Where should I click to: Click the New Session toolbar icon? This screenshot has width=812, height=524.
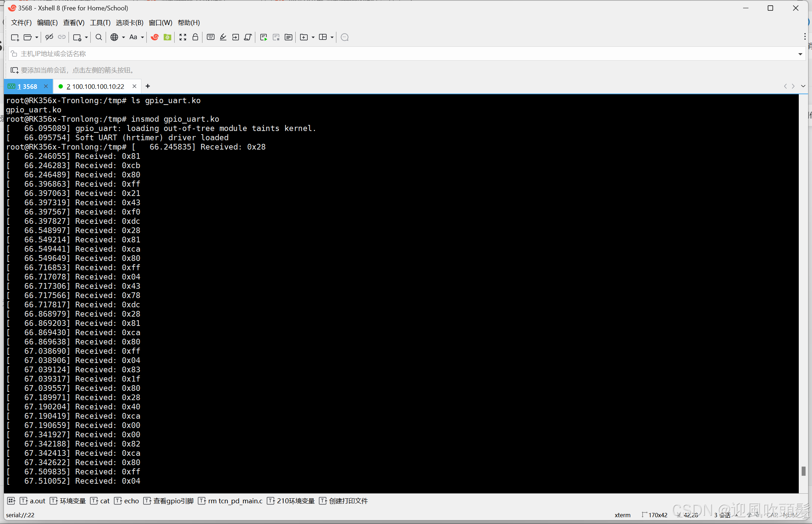click(15, 37)
